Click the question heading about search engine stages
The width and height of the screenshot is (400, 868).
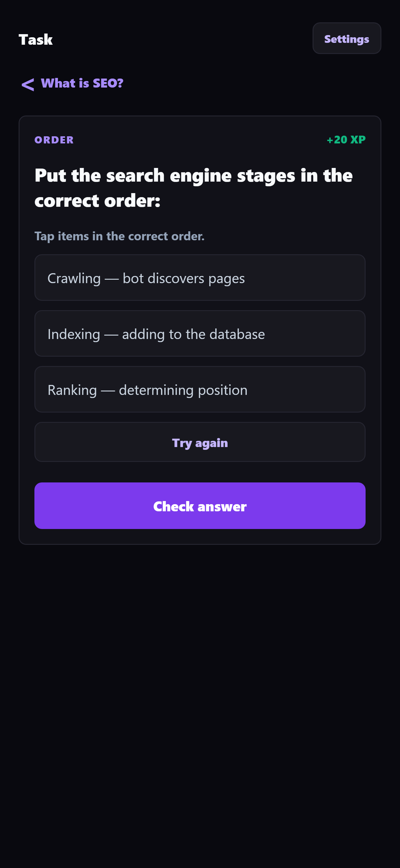(x=193, y=175)
